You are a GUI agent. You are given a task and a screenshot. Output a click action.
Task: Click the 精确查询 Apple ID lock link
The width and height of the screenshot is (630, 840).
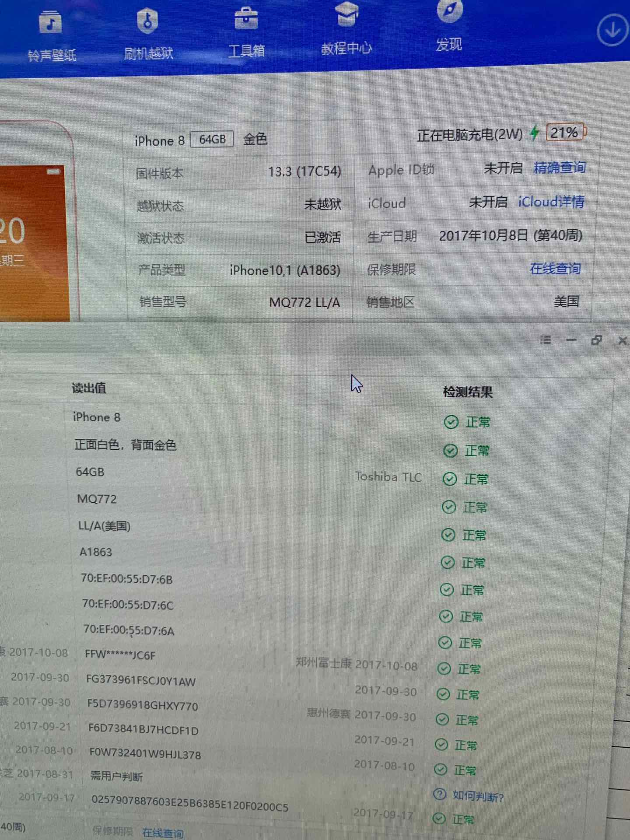560,168
